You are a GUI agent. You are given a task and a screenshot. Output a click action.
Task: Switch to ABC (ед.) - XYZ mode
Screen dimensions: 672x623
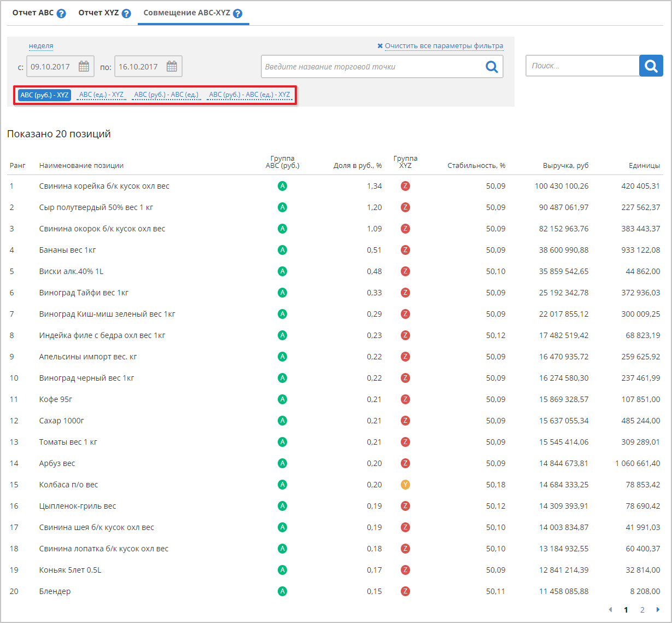coord(101,95)
